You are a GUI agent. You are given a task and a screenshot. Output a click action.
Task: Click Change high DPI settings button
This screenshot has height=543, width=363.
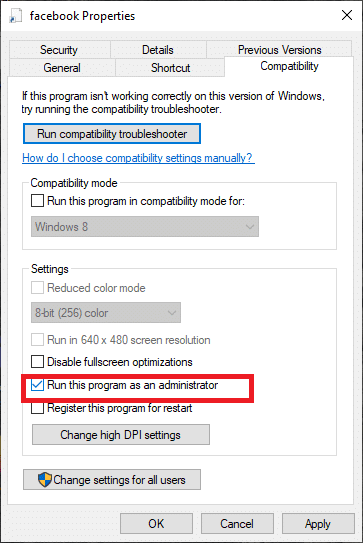[121, 435]
